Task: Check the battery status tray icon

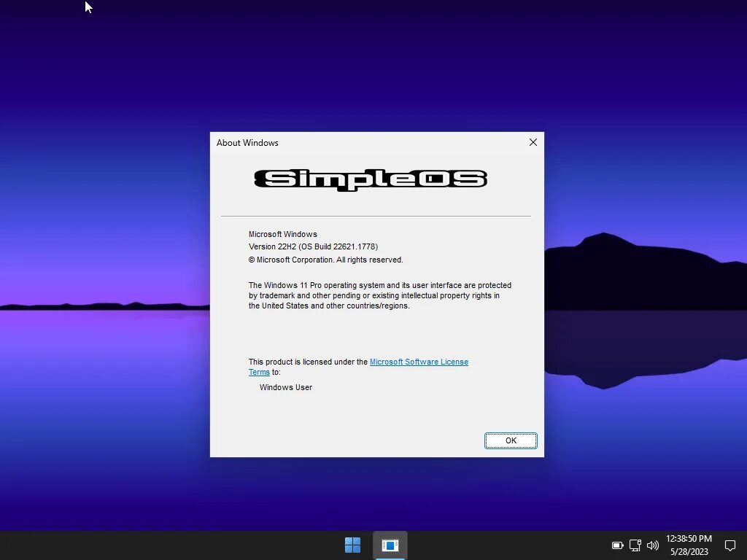Action: 617,545
